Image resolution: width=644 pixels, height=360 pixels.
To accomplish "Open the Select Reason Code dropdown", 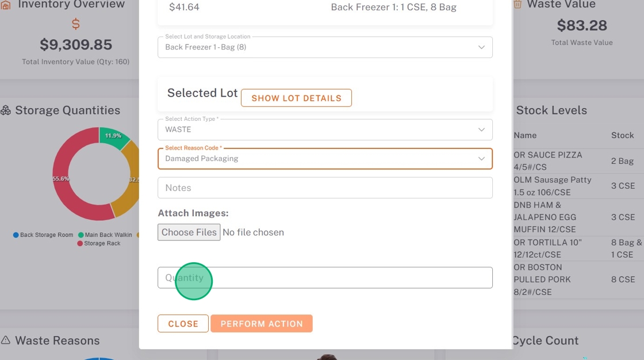I will (325, 159).
